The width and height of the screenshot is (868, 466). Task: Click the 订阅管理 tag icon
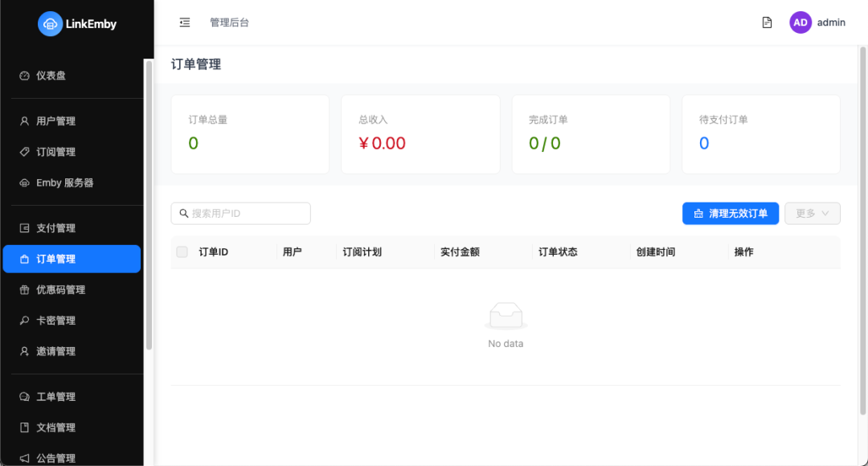pos(24,152)
